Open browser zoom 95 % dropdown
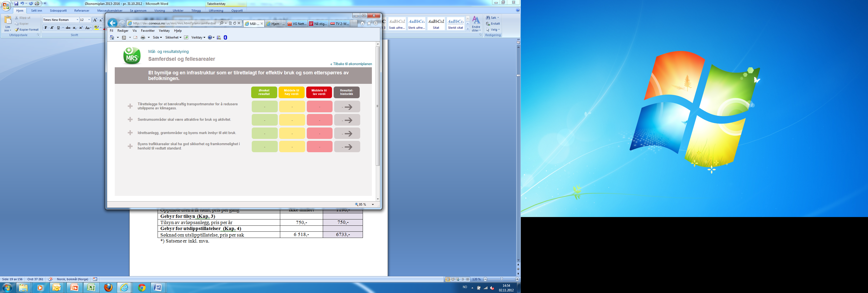 coord(373,204)
